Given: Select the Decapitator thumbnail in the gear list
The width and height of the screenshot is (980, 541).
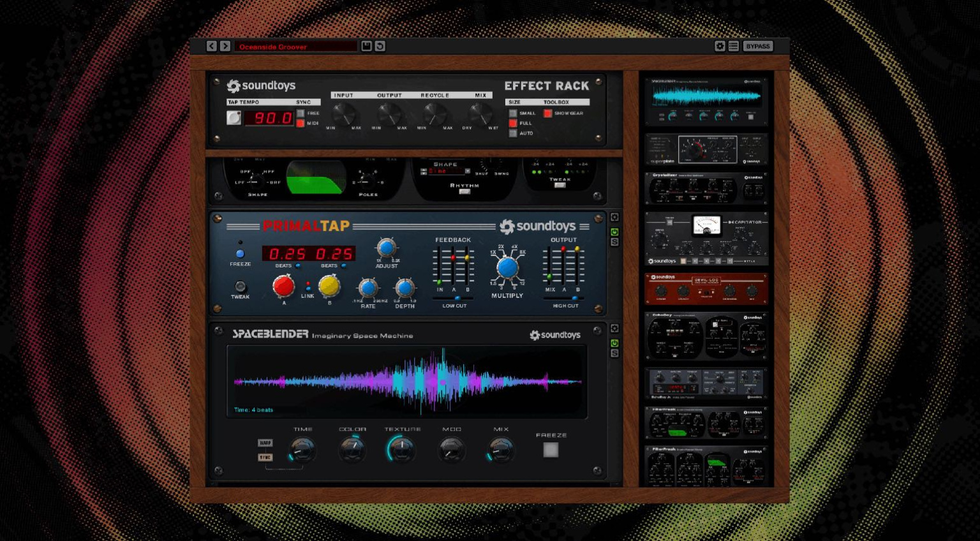Looking at the screenshot, I should coord(706,238).
